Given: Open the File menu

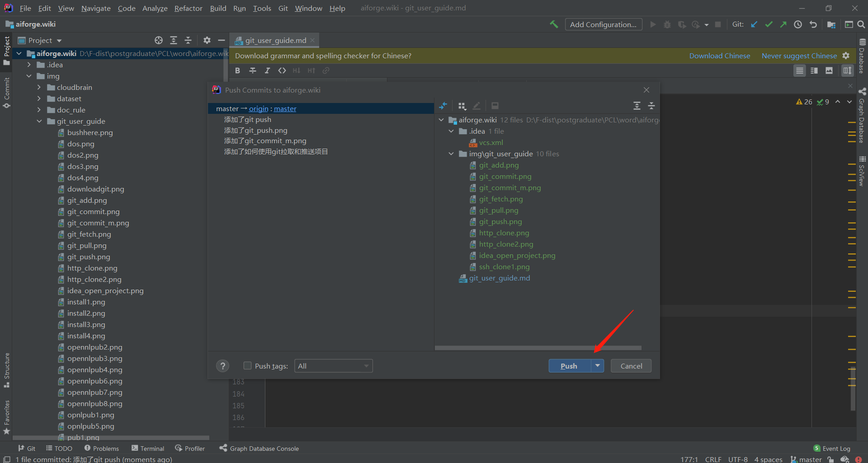Looking at the screenshot, I should [25, 8].
